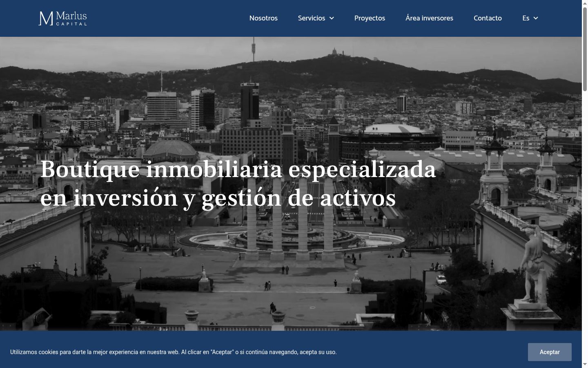Viewport: 588px width, 368px height.
Task: Click the Marlus Capital logo
Action: pos(62,18)
